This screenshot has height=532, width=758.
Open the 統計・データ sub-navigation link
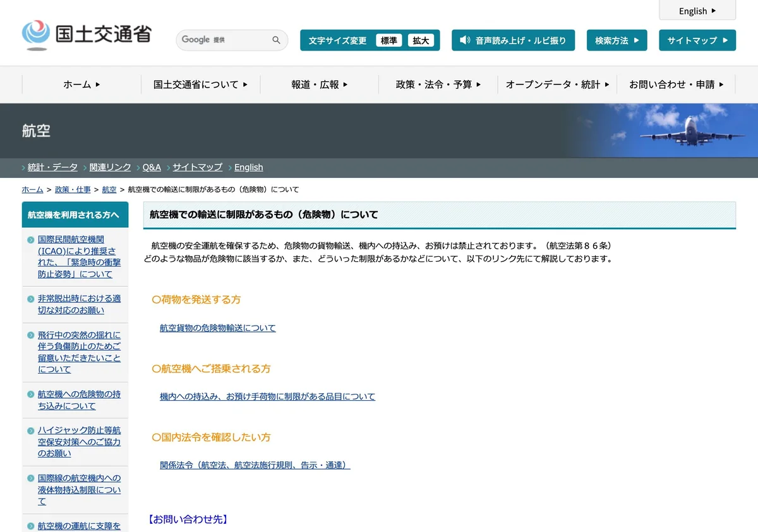(52, 167)
